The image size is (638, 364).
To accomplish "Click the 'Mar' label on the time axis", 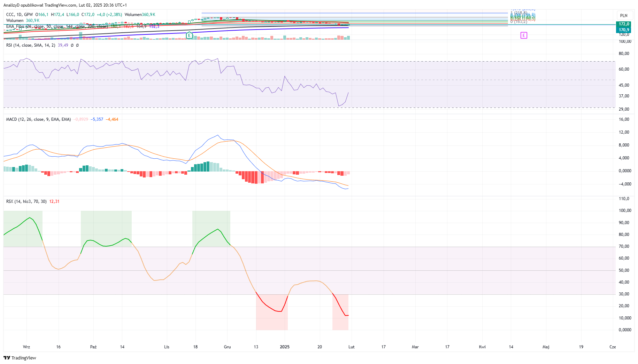I will click(415, 347).
